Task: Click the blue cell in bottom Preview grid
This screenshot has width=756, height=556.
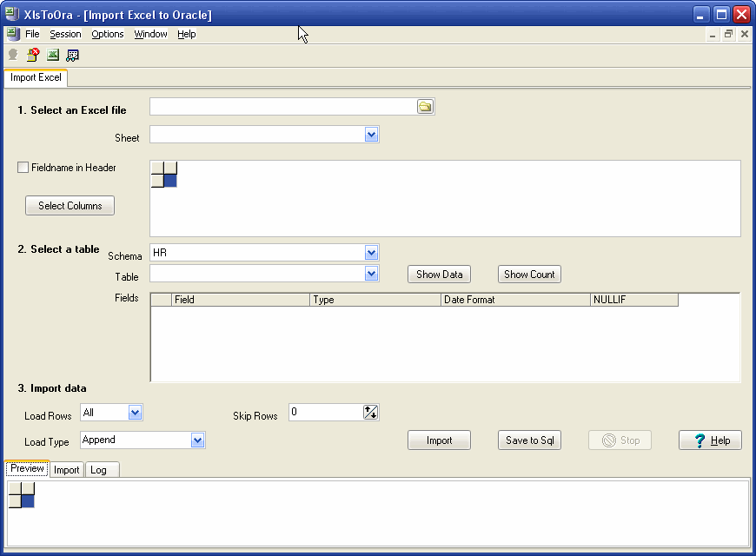Action: (x=28, y=501)
